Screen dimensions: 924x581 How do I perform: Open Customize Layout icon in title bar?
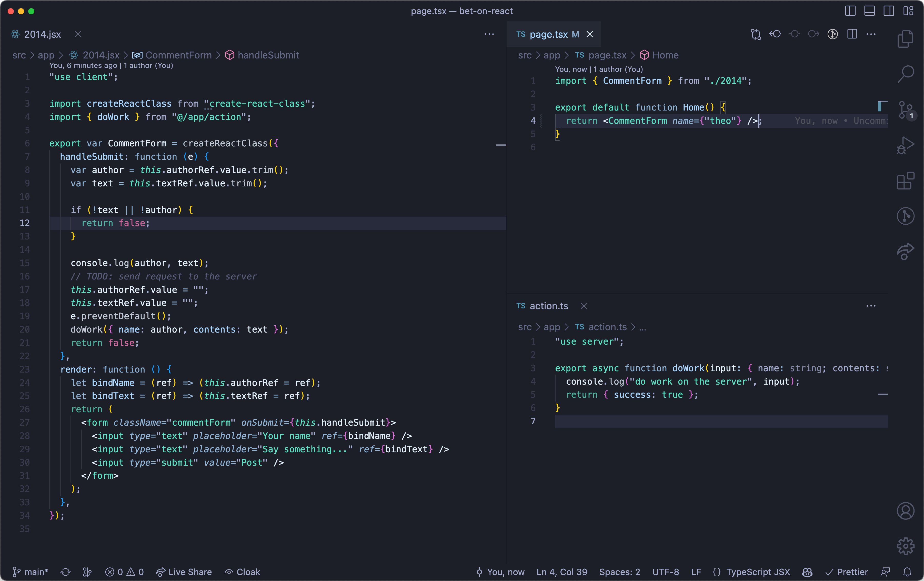(908, 11)
